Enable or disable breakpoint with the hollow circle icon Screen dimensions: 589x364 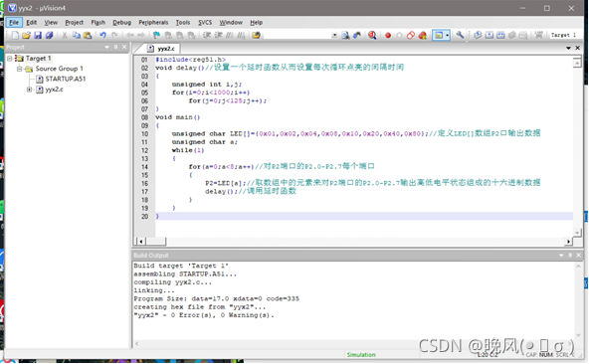pos(399,36)
